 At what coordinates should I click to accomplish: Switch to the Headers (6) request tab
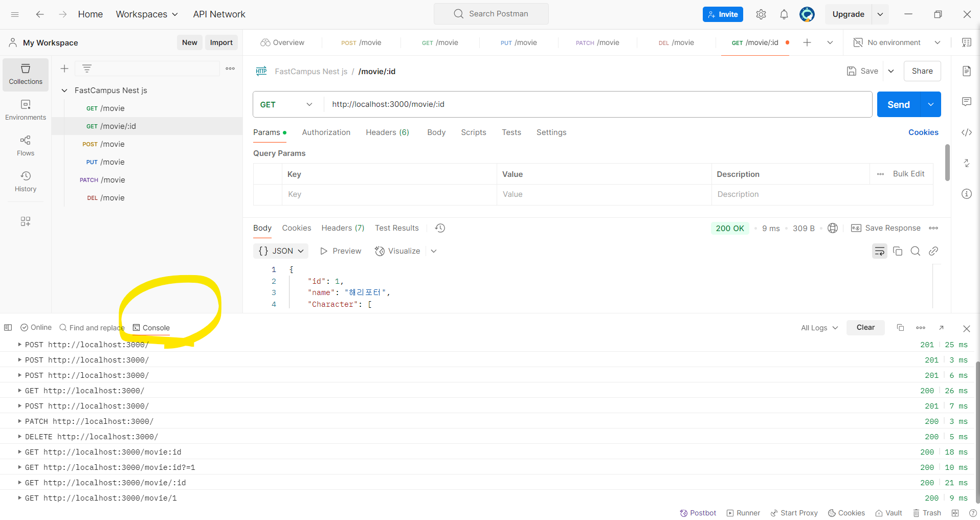(387, 132)
